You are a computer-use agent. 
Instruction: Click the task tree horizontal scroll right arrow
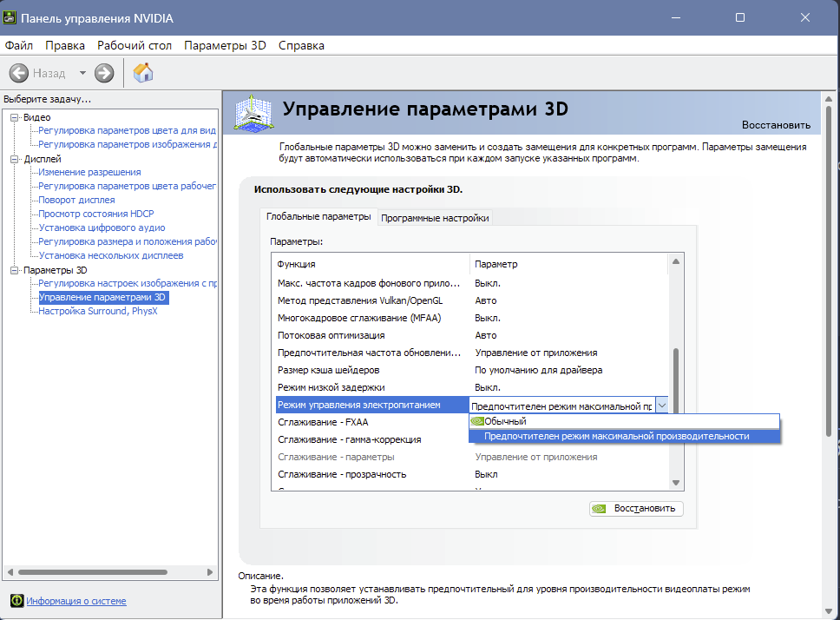point(210,572)
